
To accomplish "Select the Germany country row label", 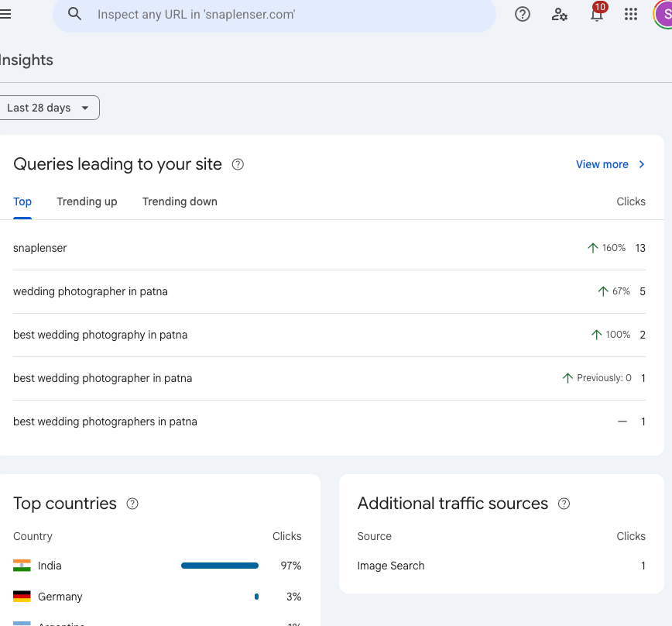I will [x=60, y=597].
